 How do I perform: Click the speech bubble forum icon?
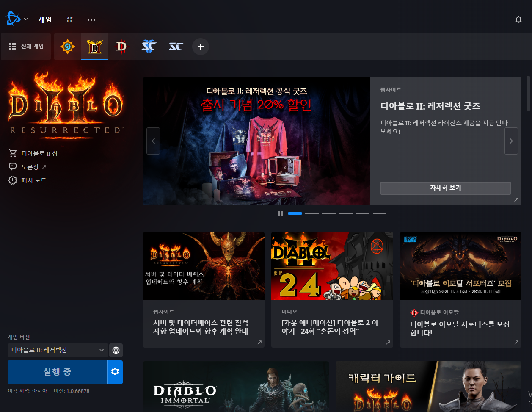(x=13, y=167)
